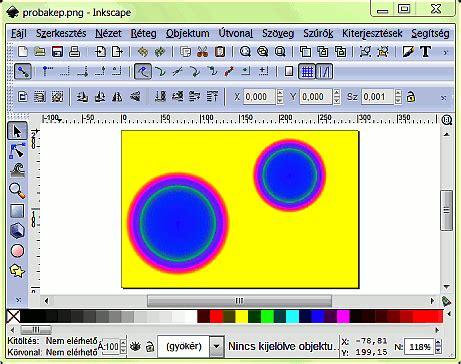Increase Sz width with stepper up arrow
The width and height of the screenshot is (461, 364).
tap(398, 93)
